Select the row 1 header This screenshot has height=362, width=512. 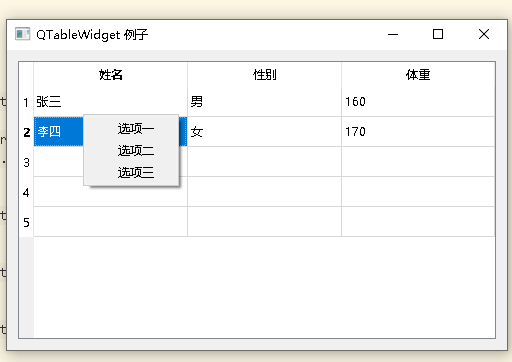26,102
